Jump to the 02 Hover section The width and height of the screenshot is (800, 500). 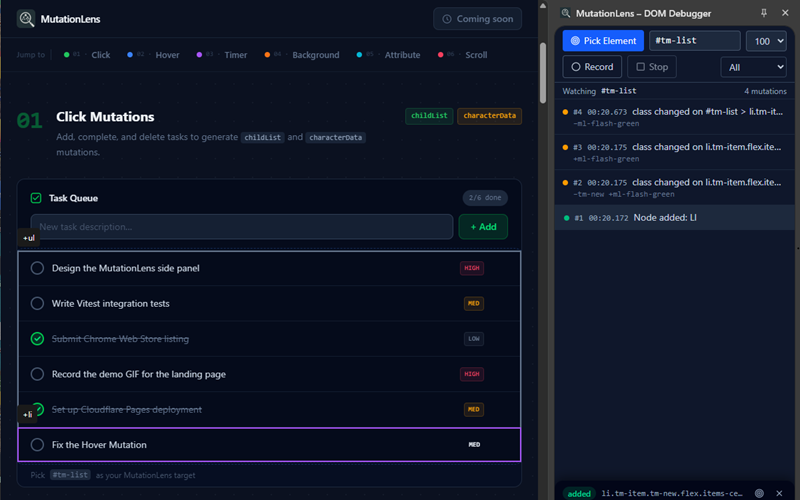pyautogui.click(x=153, y=55)
